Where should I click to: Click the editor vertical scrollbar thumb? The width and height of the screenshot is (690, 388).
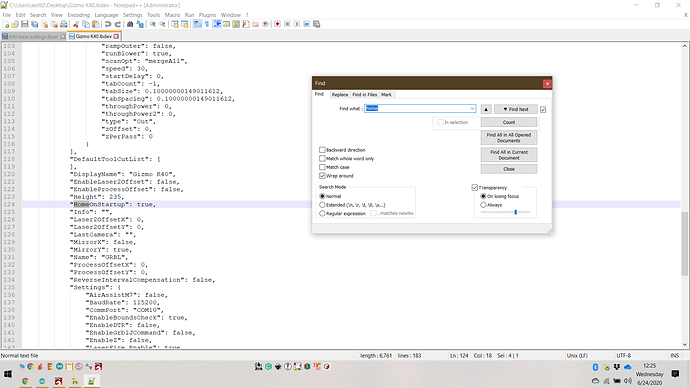pos(685,244)
